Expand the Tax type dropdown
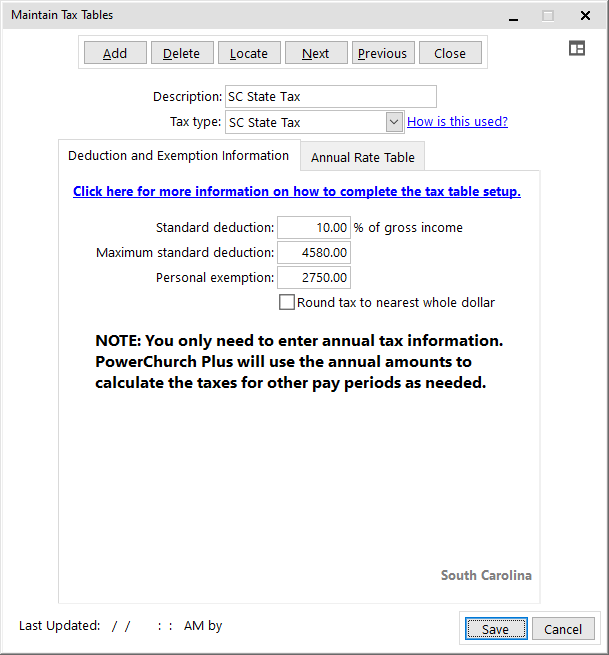609x655 pixels. pyautogui.click(x=394, y=122)
